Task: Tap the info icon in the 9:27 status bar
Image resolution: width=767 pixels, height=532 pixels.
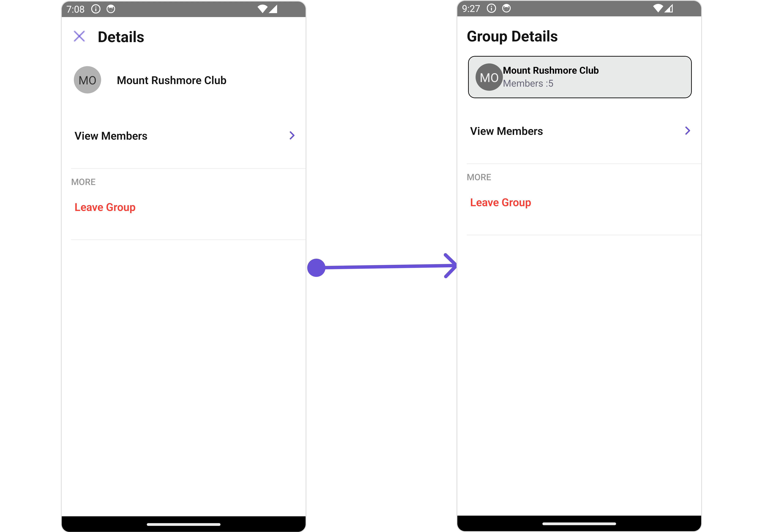Action: click(x=491, y=8)
